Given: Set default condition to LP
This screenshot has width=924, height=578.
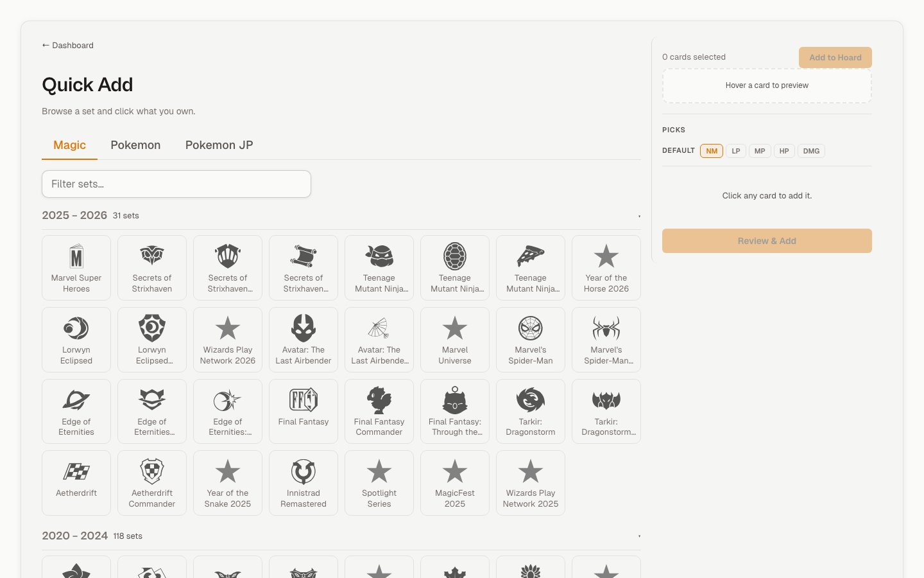Looking at the screenshot, I should click(736, 151).
